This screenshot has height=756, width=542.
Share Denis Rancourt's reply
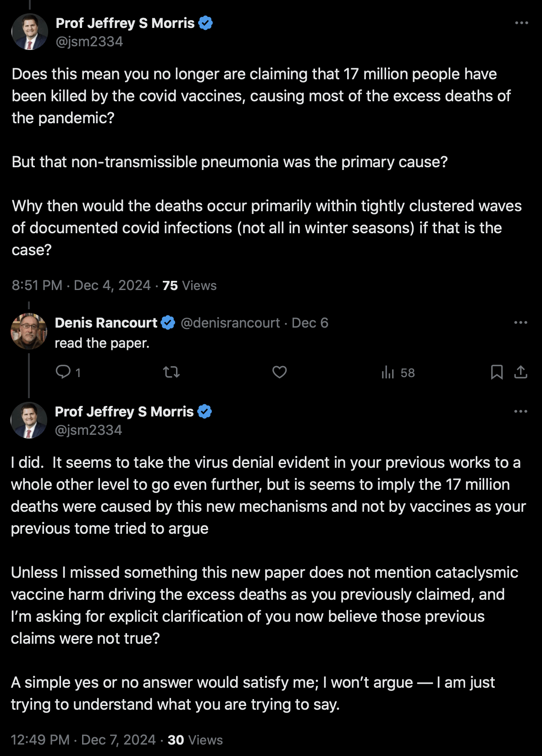(x=520, y=372)
